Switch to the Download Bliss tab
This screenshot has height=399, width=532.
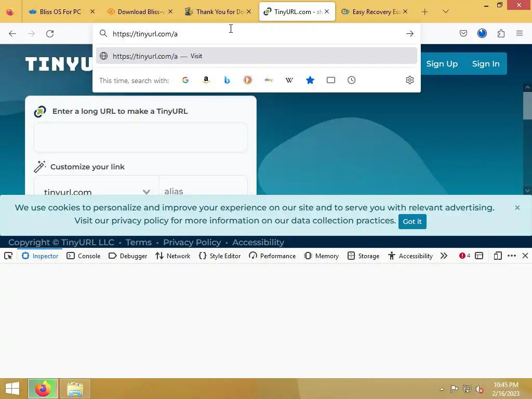click(x=141, y=12)
